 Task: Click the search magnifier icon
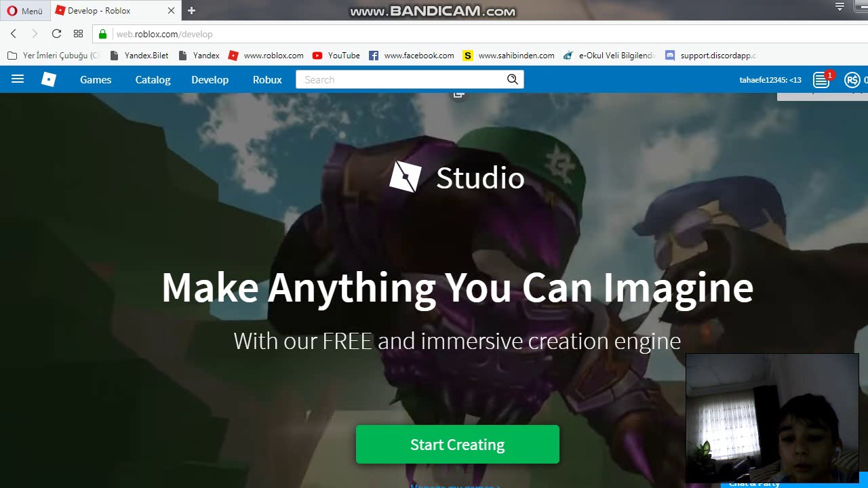pos(513,79)
